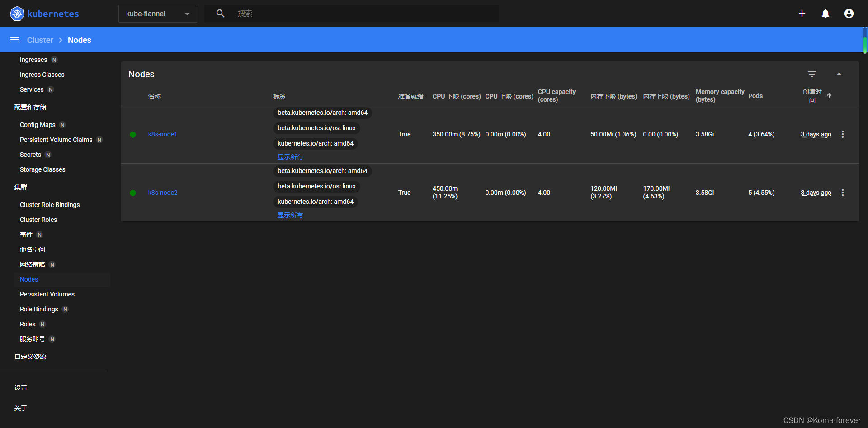This screenshot has height=428, width=868.
Task: Open Secrets in sidebar
Action: click(x=30, y=155)
